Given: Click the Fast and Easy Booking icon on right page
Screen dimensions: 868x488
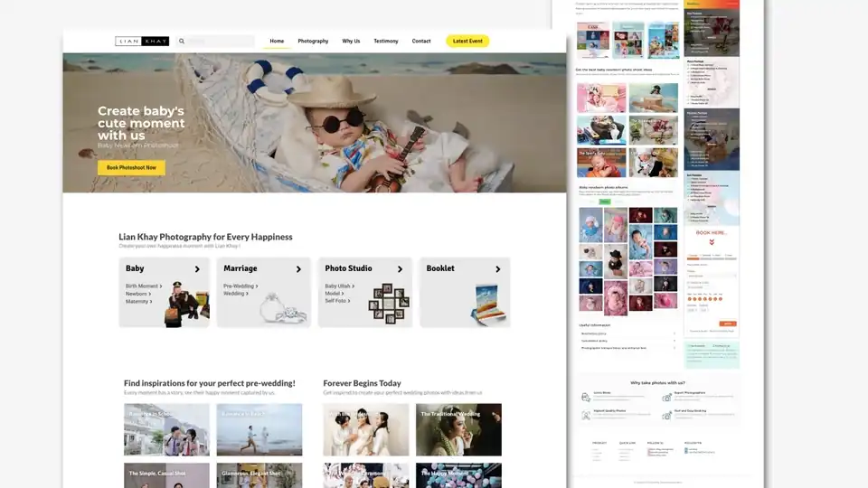Looking at the screenshot, I should pos(667,416).
